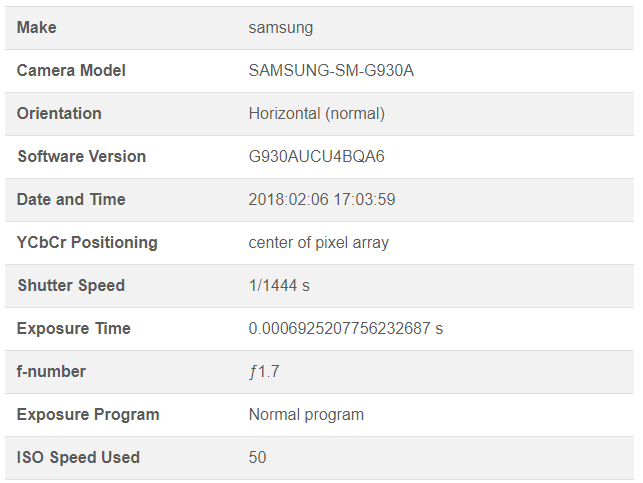Click the f-number label
Viewport: 643px width, 483px height.
click(x=51, y=372)
